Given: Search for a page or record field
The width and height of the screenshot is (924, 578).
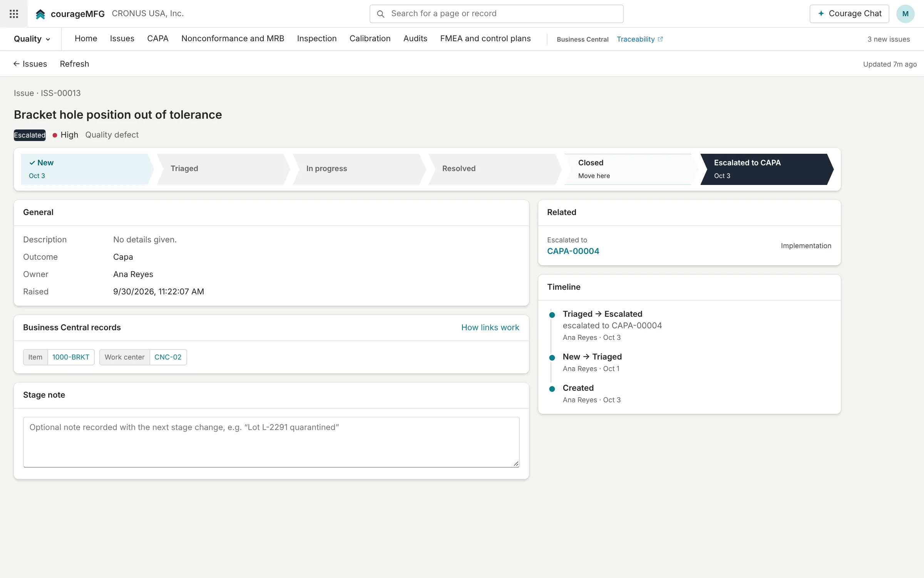Looking at the screenshot, I should pos(496,14).
